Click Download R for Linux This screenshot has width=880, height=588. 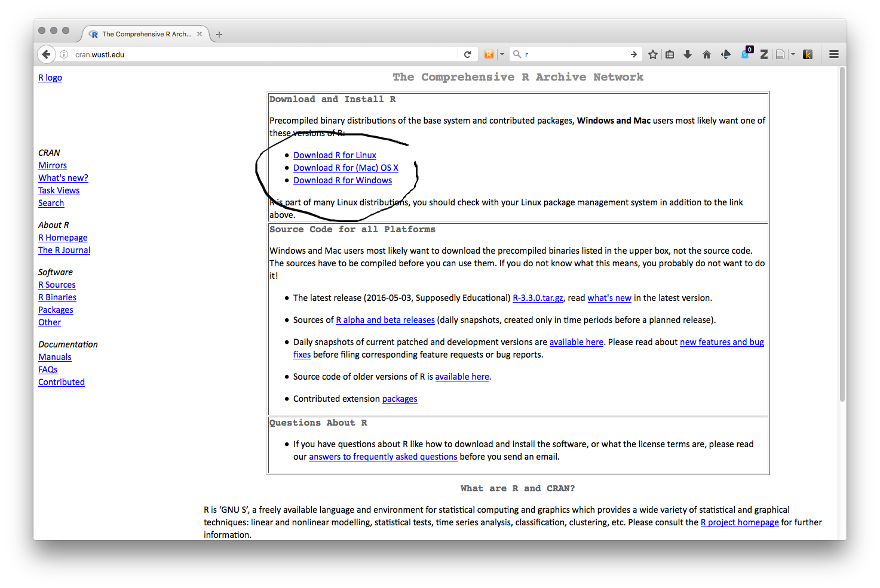click(335, 155)
